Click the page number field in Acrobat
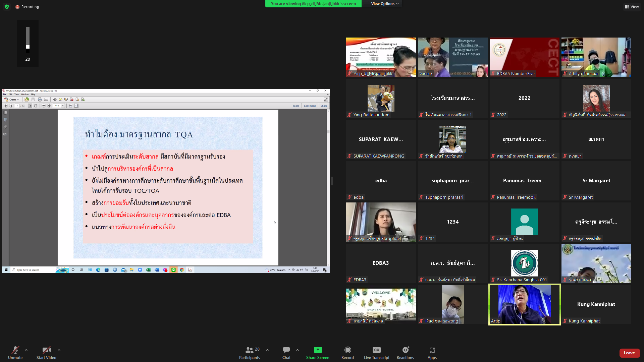The width and height of the screenshot is (644, 362). (x=17, y=106)
